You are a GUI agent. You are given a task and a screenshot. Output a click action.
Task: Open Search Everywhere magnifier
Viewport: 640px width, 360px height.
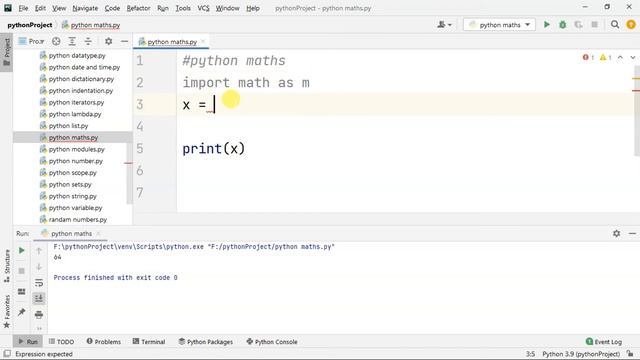(615, 24)
